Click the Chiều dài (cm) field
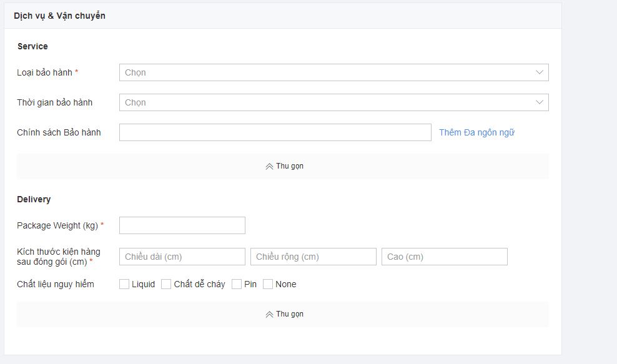The image size is (617, 364). [x=182, y=257]
